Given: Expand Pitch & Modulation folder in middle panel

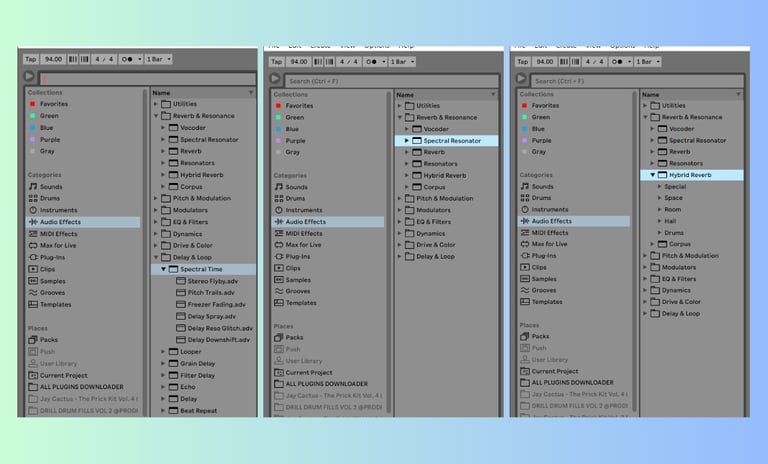Looking at the screenshot, I should (x=400, y=198).
